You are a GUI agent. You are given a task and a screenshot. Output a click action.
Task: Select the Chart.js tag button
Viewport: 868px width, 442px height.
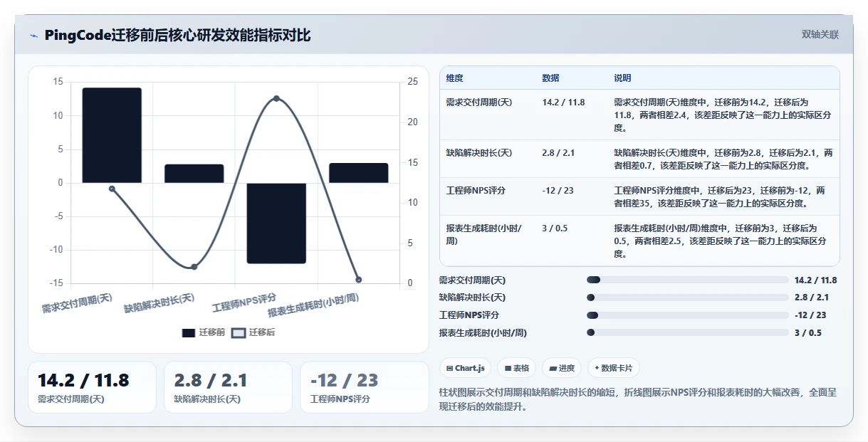click(465, 368)
